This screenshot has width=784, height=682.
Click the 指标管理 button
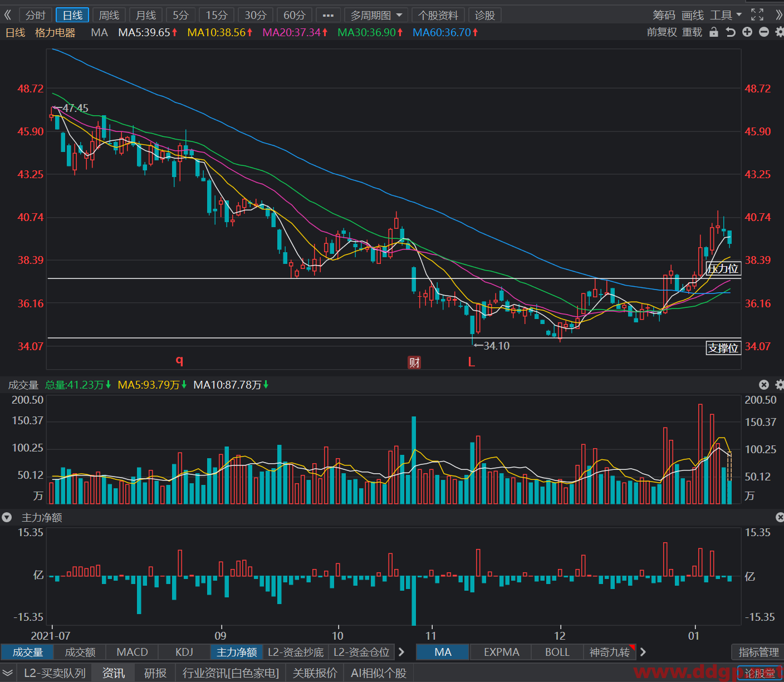coord(758,652)
